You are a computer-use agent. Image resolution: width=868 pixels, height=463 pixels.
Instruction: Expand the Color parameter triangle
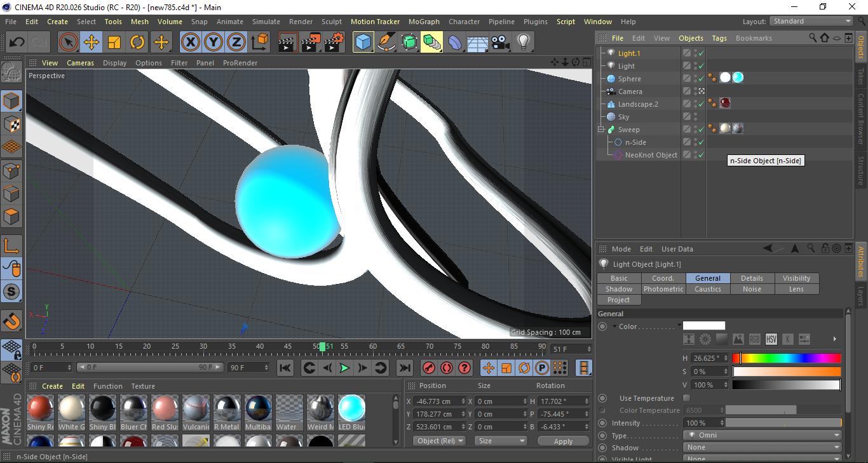(615, 326)
